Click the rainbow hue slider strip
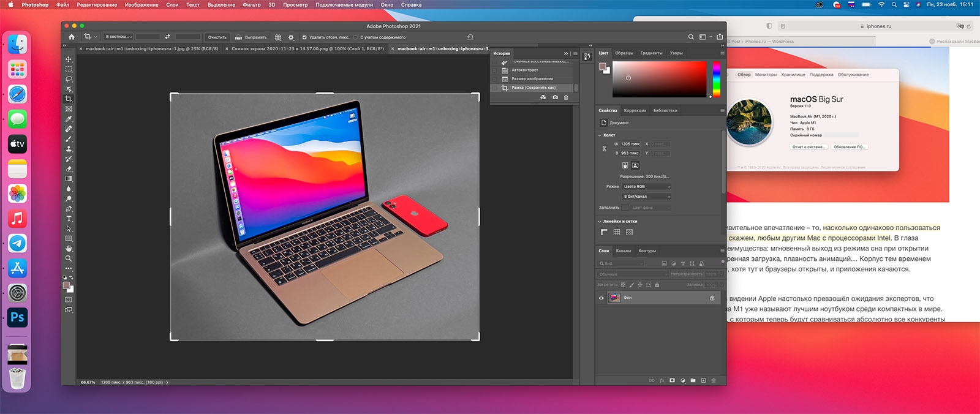 pyautogui.click(x=716, y=78)
